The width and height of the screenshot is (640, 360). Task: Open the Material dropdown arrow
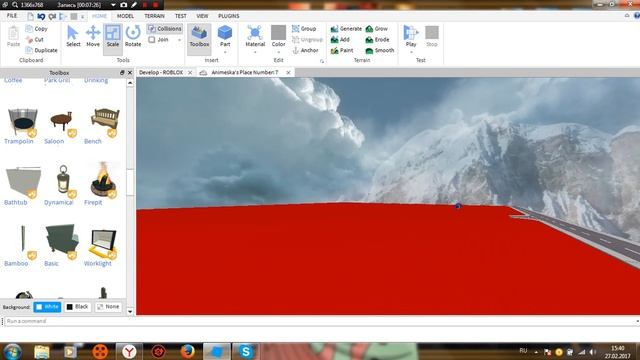click(x=255, y=52)
